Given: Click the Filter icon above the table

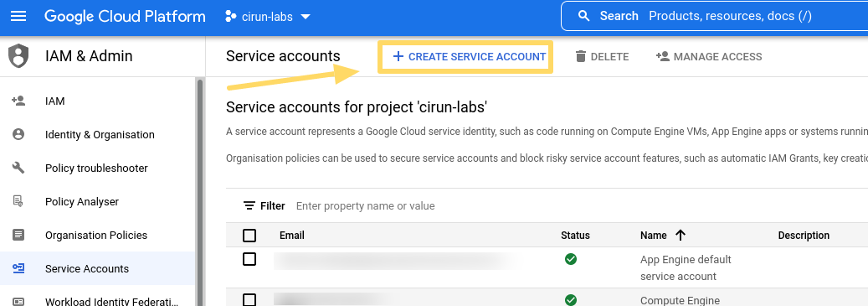Looking at the screenshot, I should coord(249,205).
